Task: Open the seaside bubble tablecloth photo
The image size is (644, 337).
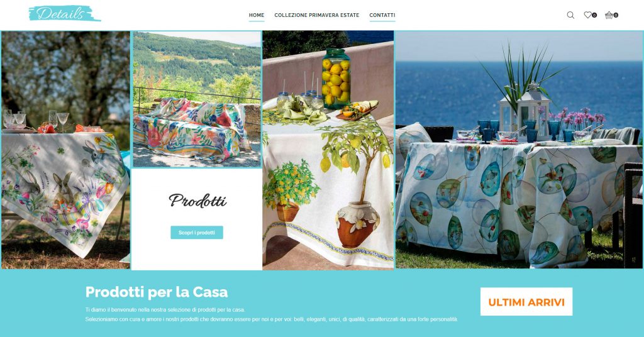Action: click(x=519, y=150)
